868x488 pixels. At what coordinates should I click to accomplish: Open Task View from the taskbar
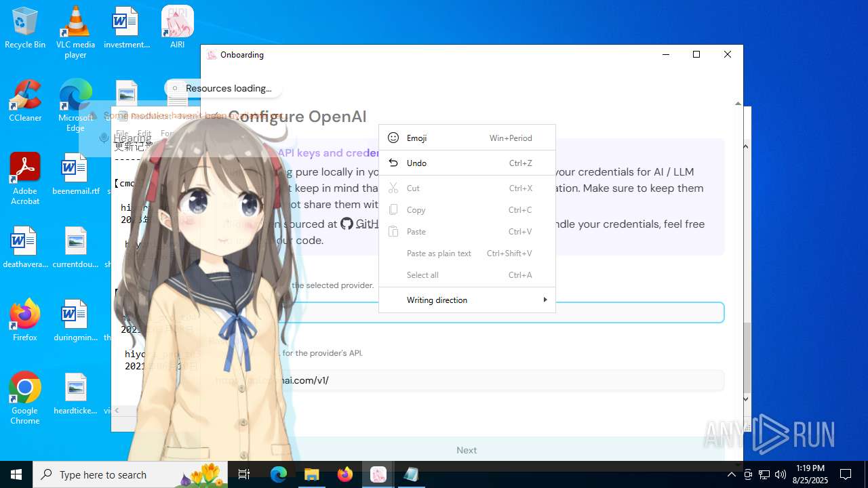244,474
